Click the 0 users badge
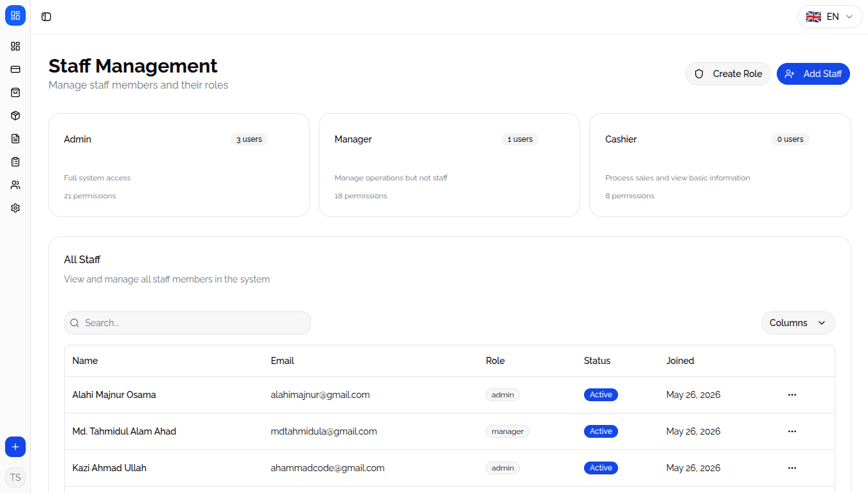 [x=790, y=139]
